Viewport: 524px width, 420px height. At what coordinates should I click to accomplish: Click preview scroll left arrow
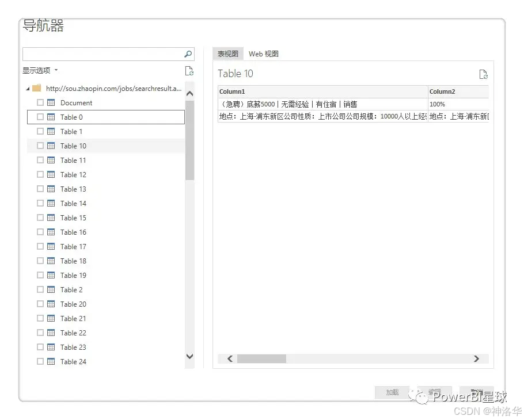[x=230, y=358]
